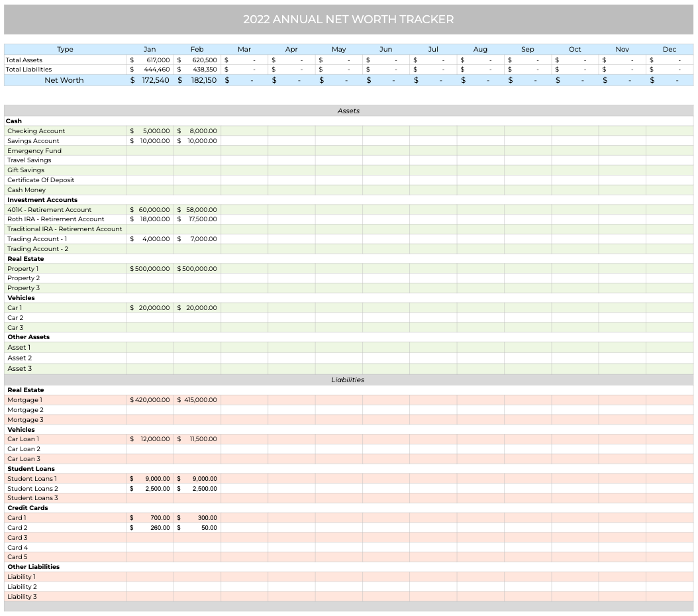The image size is (698, 616).
Task: Click the Other Assets heading
Action: click(x=28, y=337)
